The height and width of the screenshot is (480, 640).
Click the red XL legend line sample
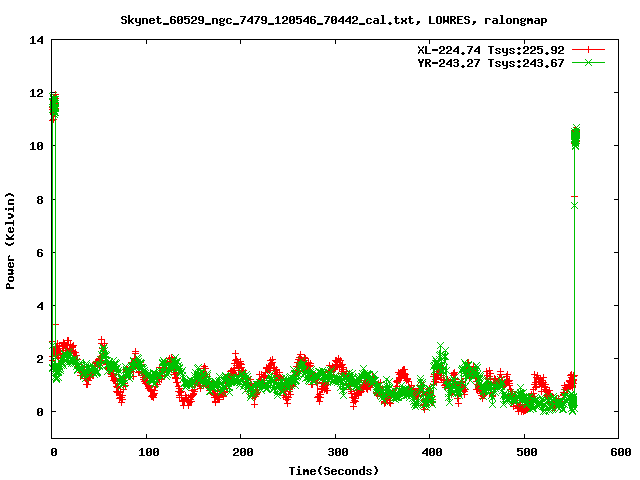(x=588, y=50)
